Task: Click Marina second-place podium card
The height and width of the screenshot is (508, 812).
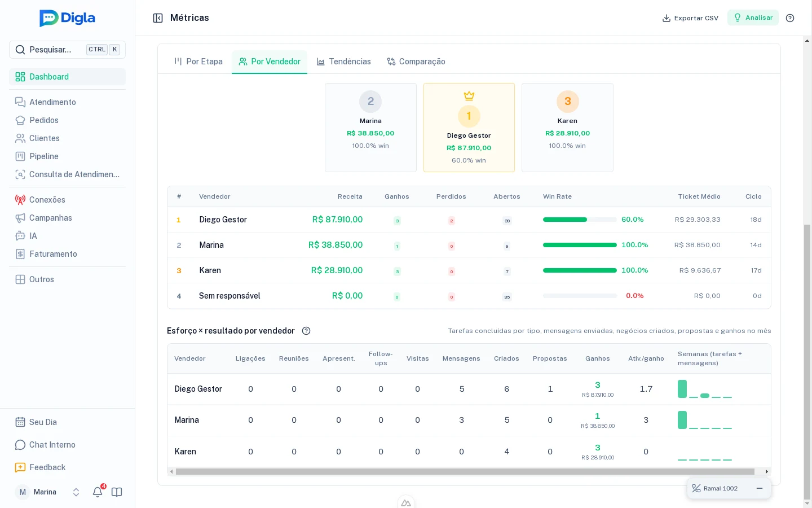Action: click(370, 128)
